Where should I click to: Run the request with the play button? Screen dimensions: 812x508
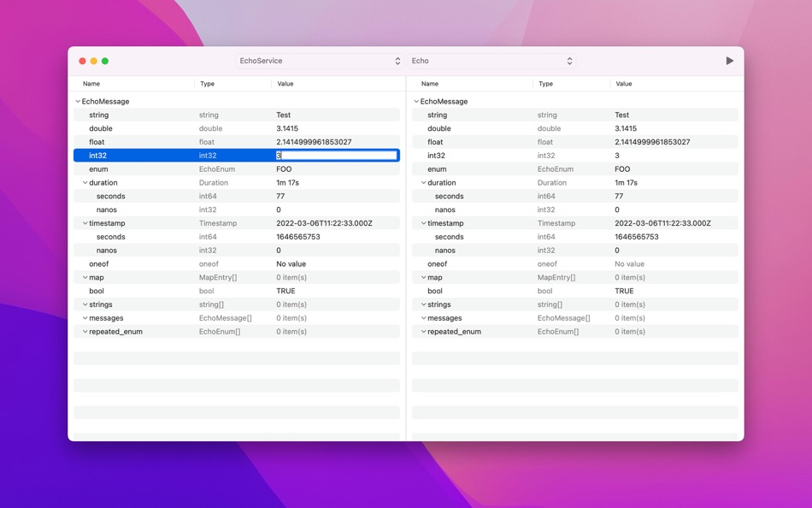729,61
